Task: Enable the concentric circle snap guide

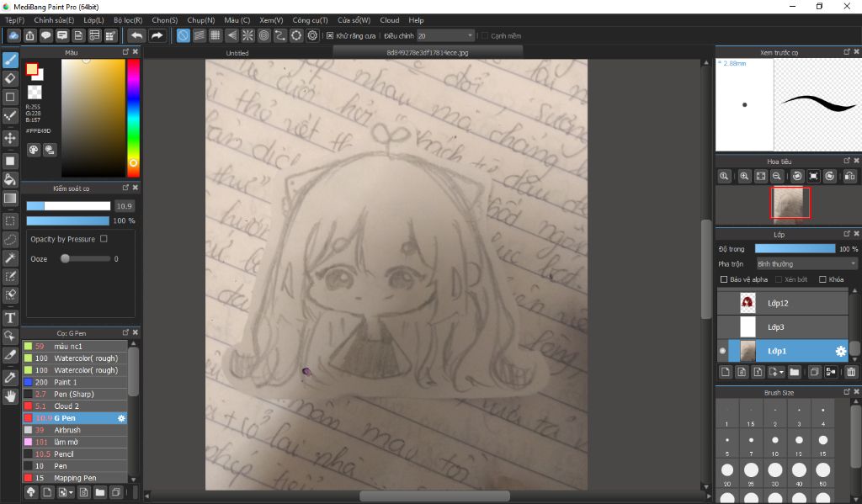Action: (263, 35)
